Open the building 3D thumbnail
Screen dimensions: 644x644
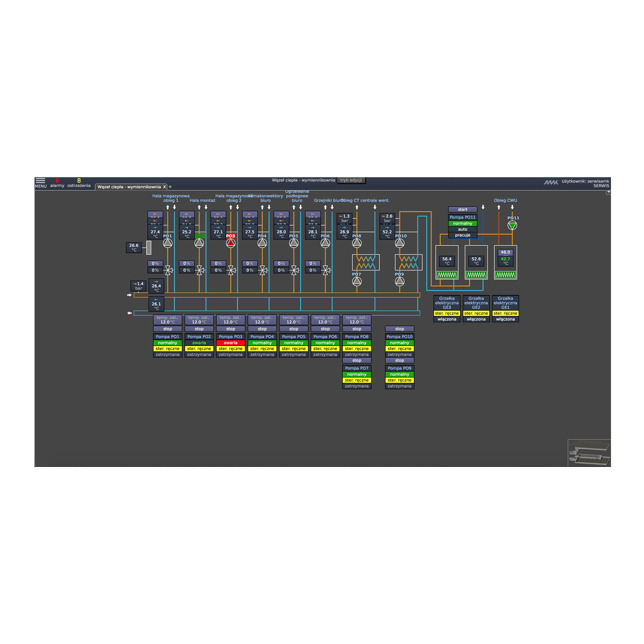pyautogui.click(x=589, y=453)
